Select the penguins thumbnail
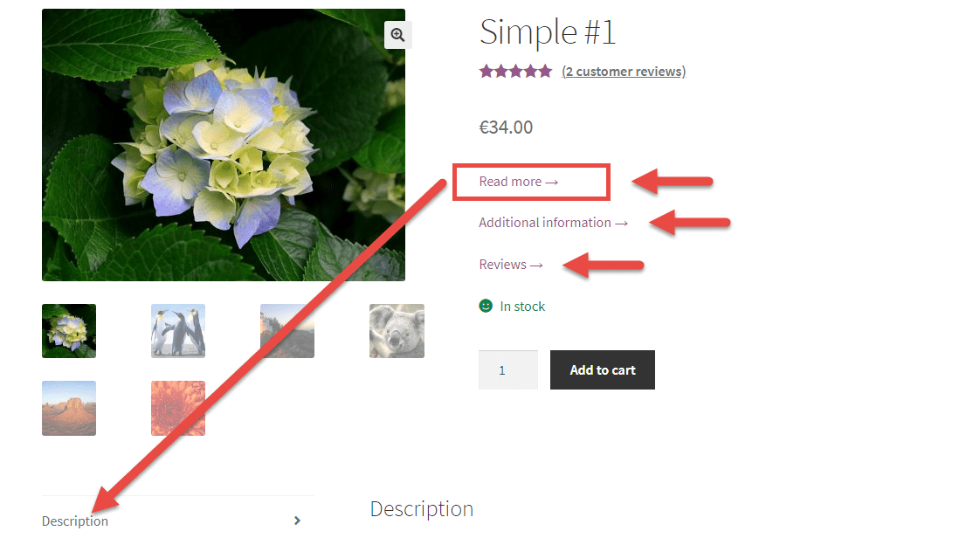980x538 pixels. coord(178,331)
